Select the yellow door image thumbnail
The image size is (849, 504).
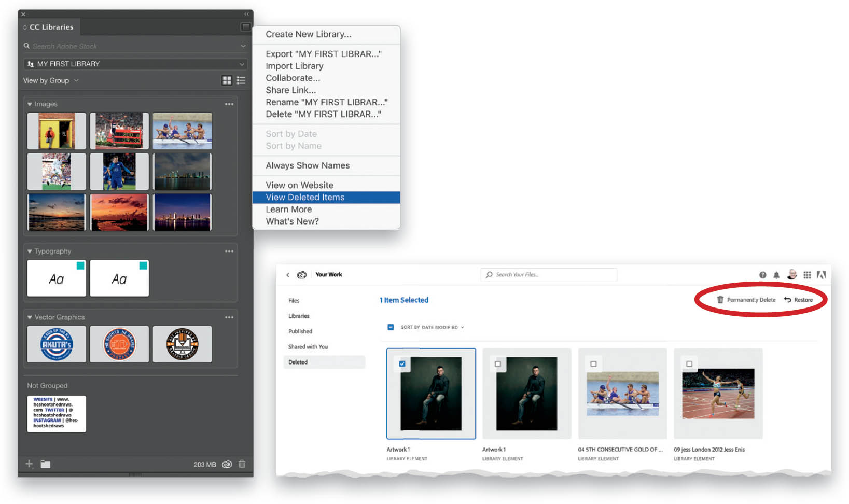(x=57, y=131)
